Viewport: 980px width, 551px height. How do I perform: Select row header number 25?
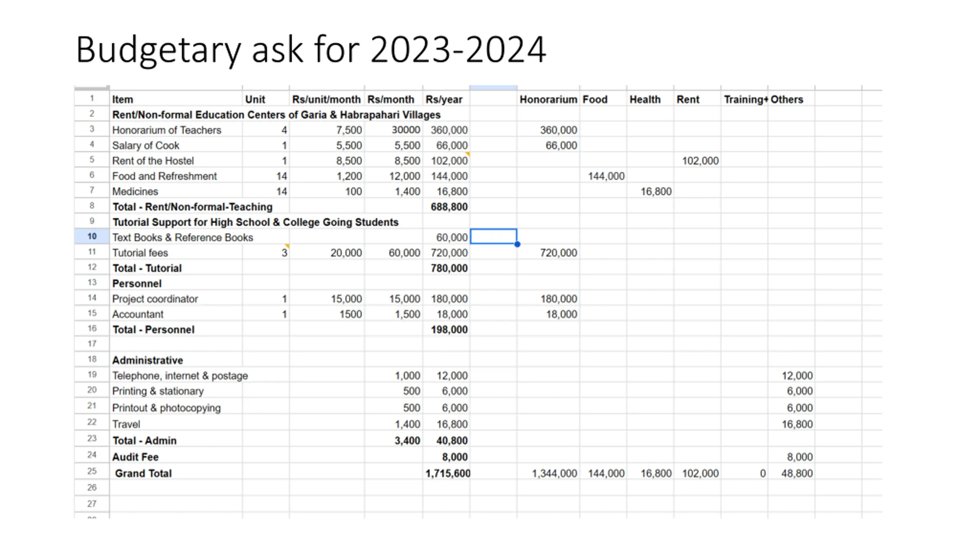pos(92,471)
